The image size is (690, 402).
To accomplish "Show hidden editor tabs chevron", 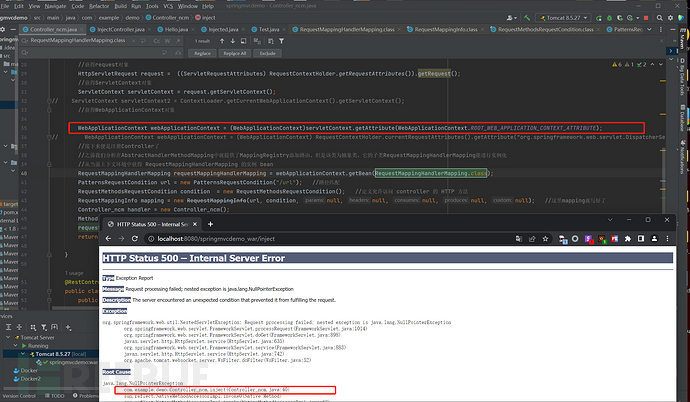I will pos(649,29).
